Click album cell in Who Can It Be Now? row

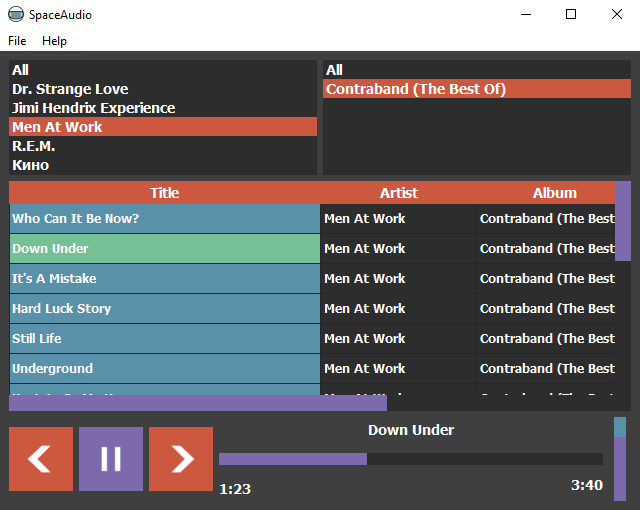[x=546, y=219]
